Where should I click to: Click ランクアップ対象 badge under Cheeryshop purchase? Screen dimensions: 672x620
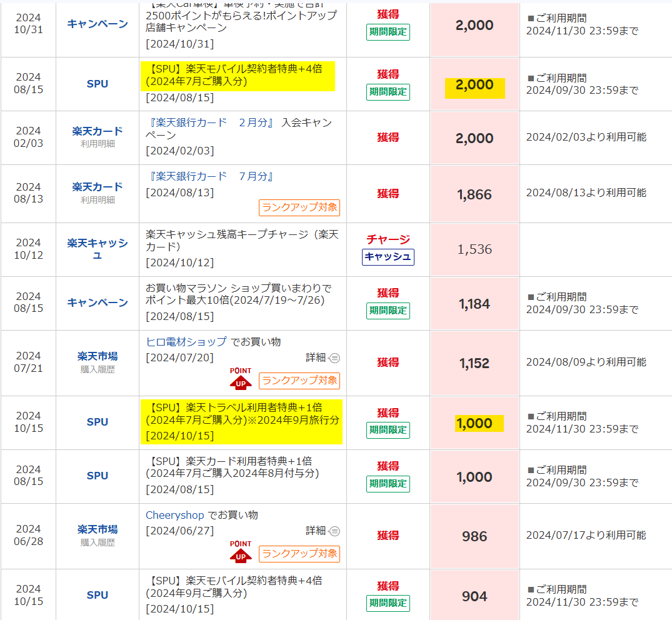click(299, 554)
